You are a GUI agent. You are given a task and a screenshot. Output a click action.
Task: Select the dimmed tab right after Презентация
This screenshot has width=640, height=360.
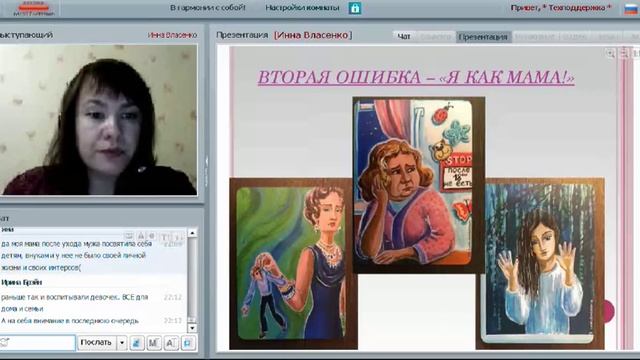(535, 37)
